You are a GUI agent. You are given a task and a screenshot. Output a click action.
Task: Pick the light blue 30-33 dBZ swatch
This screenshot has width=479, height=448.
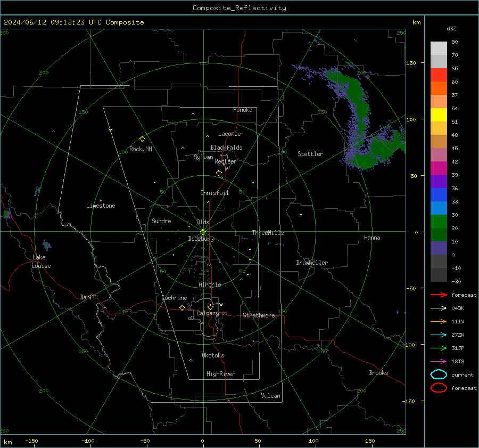coord(439,208)
